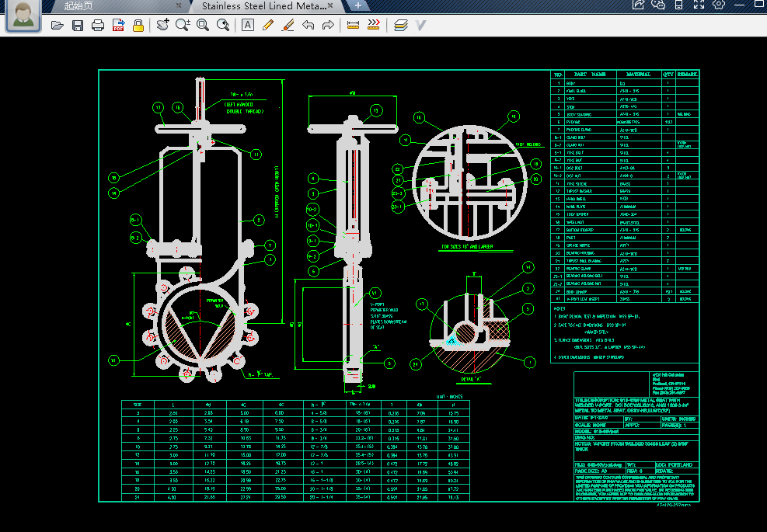Open a new tab with the plus button
Screen dimensions: 767x532
pos(358,6)
